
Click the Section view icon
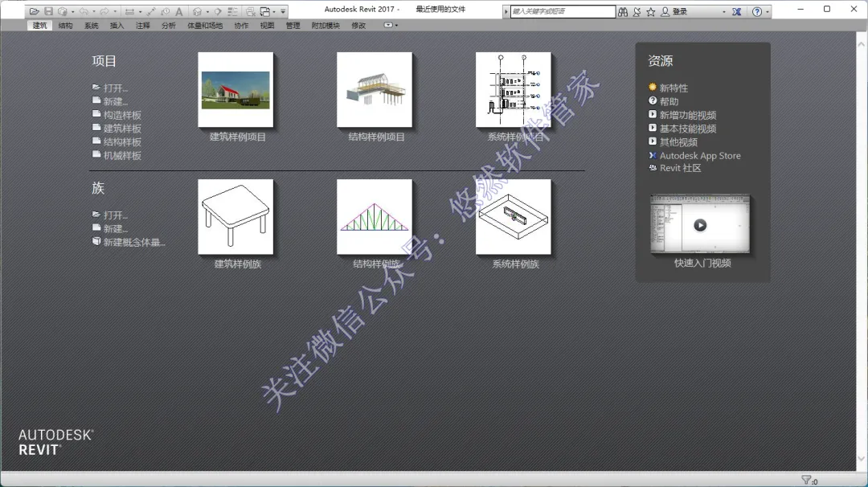[x=218, y=11]
